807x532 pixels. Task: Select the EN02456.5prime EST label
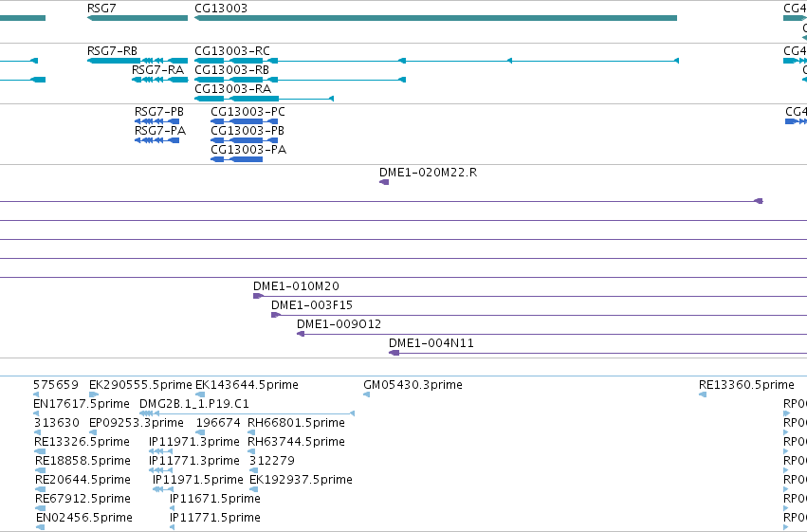(x=84, y=518)
